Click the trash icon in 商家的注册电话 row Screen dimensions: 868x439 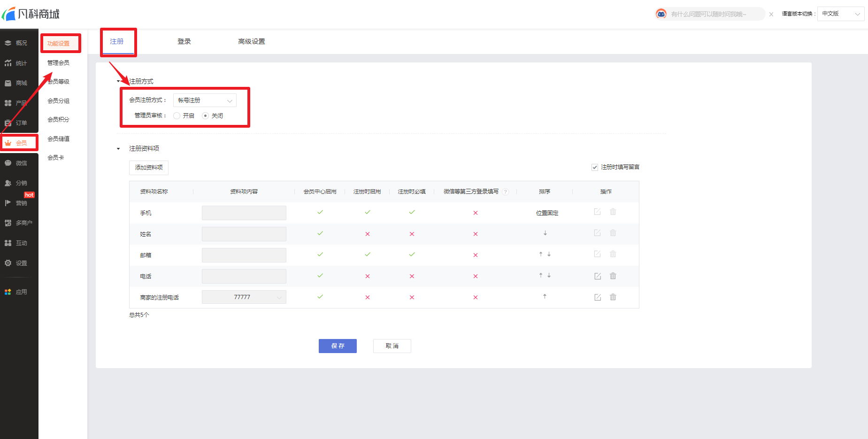[613, 297]
